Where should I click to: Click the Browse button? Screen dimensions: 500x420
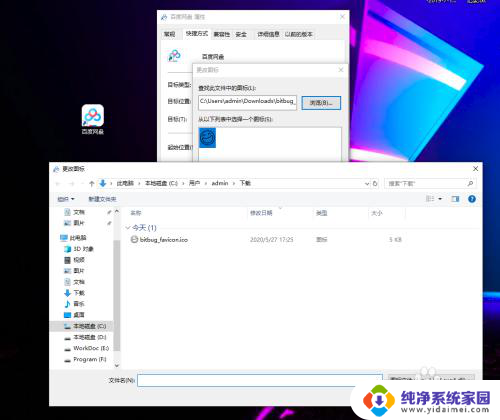pyautogui.click(x=321, y=103)
